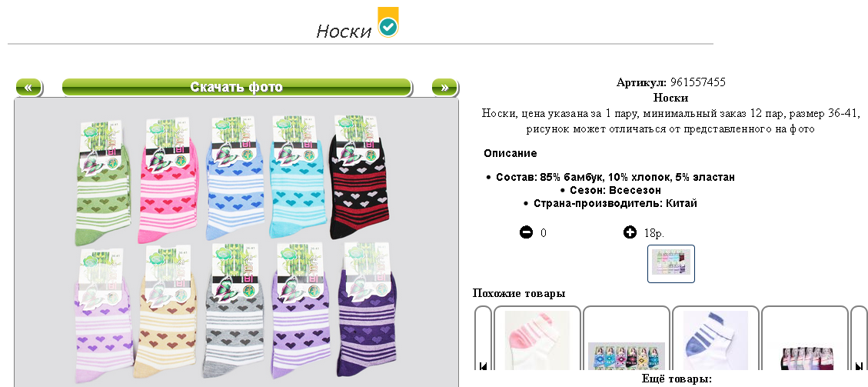Click the Носки page heading
Image resolution: width=868 pixels, height=387 pixels.
(343, 31)
